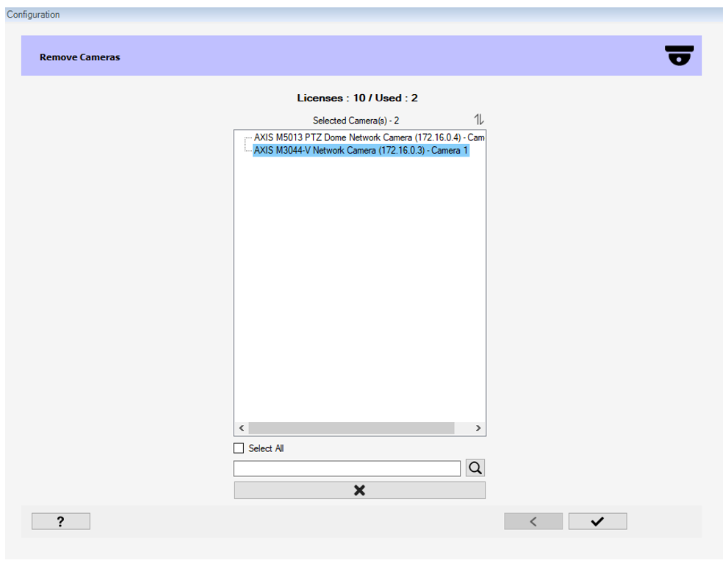The width and height of the screenshot is (728, 566).
Task: Open help with the question mark button
Action: 60,521
